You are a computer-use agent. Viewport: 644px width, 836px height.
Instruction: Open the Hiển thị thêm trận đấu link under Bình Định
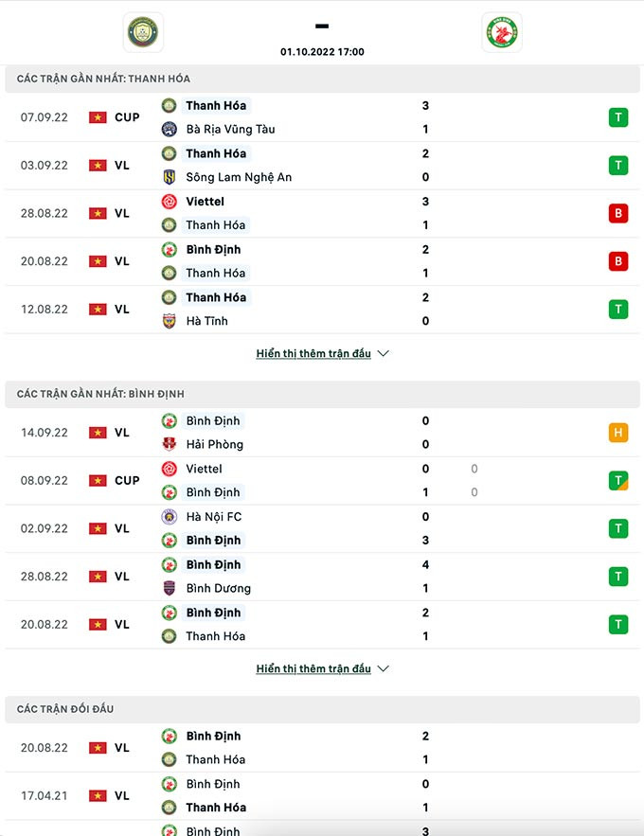click(313, 669)
